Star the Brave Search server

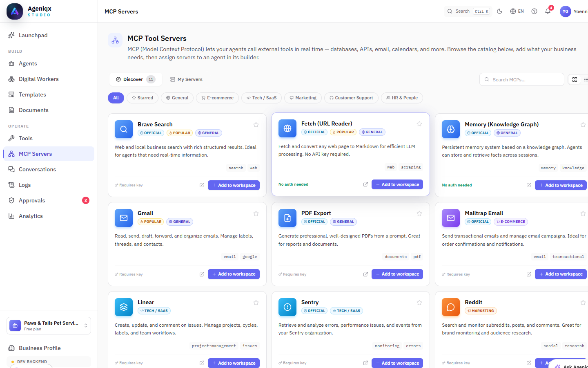pyautogui.click(x=256, y=125)
